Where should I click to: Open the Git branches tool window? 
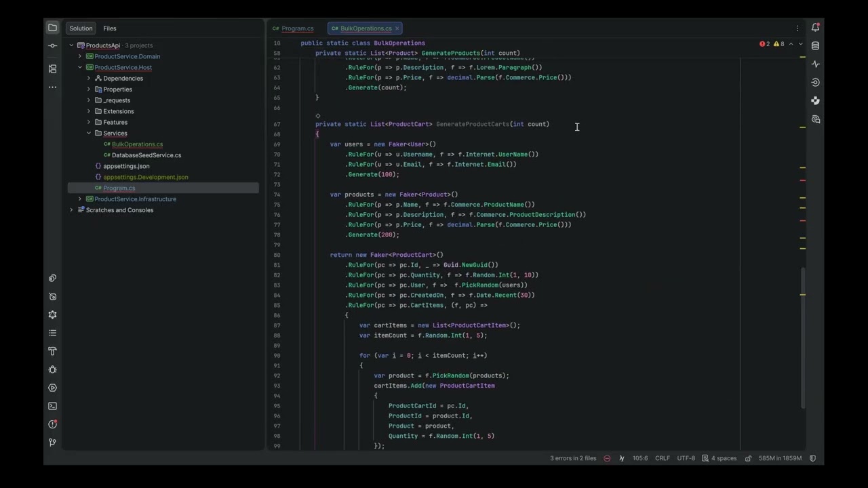(x=52, y=443)
